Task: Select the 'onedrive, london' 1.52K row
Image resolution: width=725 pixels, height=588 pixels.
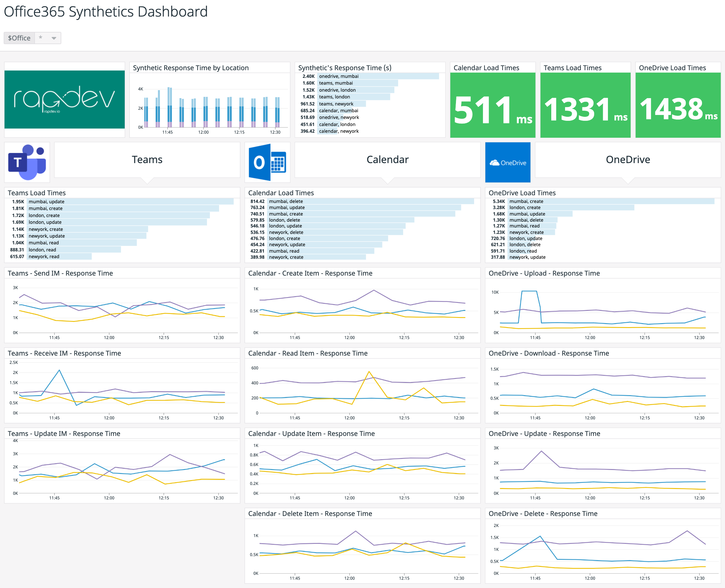Action: point(370,90)
